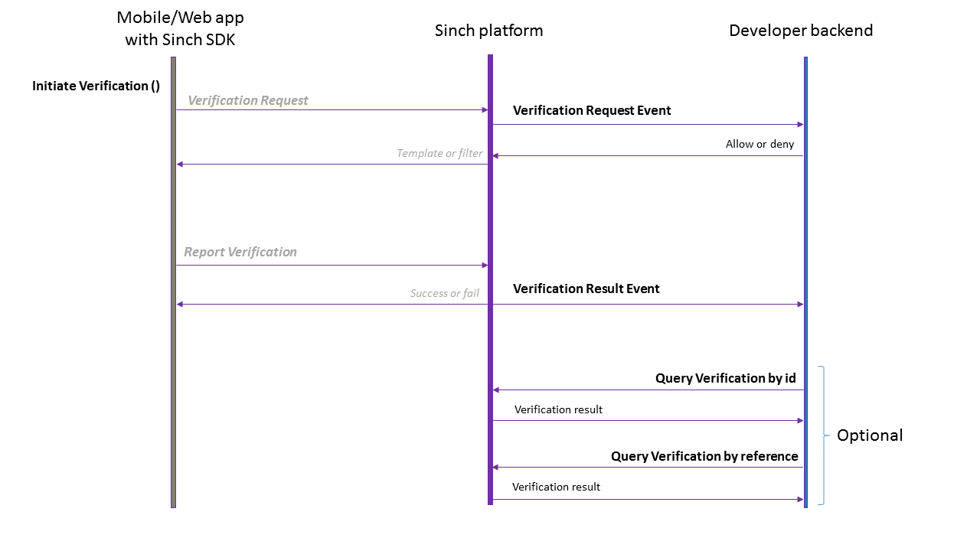The width and height of the screenshot is (980, 551).
Task: Click the 'Developer backend' heading
Action: (801, 31)
